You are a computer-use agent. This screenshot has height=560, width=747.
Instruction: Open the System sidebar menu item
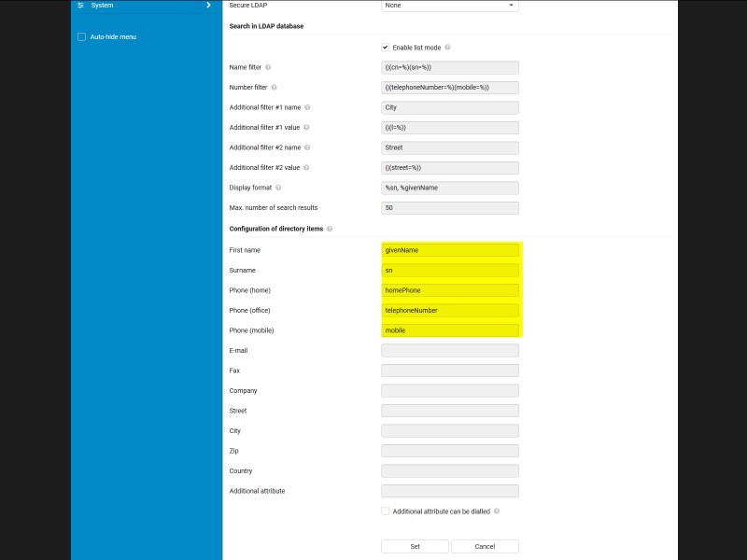[x=103, y=6]
